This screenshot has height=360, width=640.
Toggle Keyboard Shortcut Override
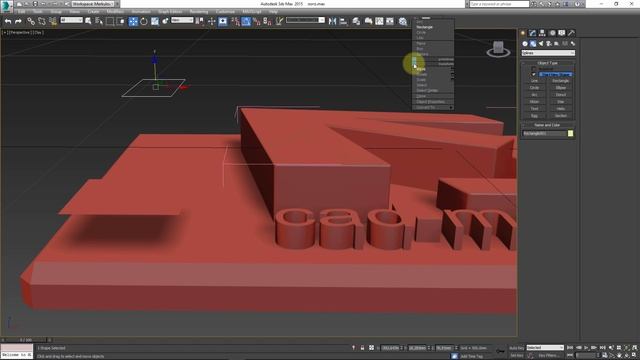point(223,21)
